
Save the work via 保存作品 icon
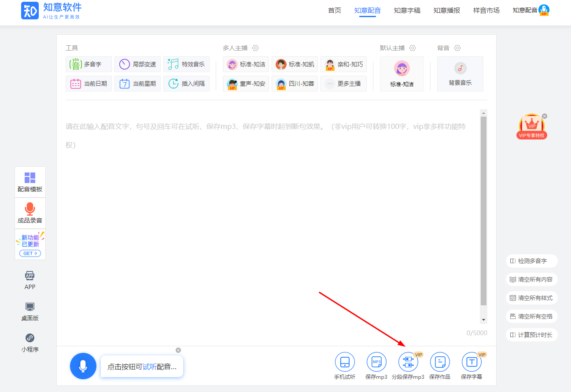coord(440,362)
